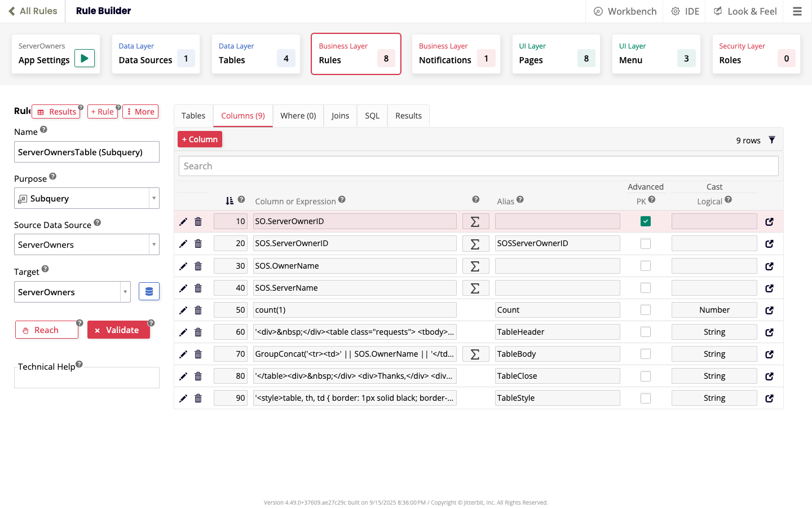Click the sort order icon in column header
The width and height of the screenshot is (812, 508).
(230, 201)
